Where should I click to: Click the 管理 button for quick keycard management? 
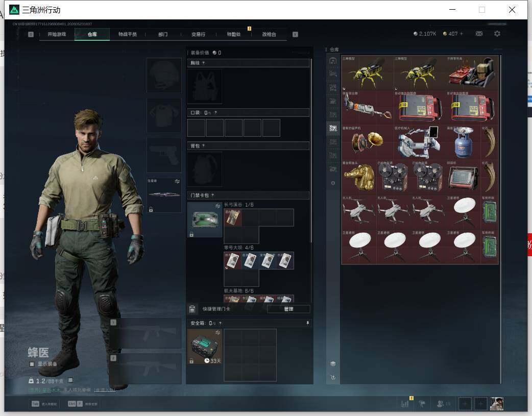click(x=289, y=309)
